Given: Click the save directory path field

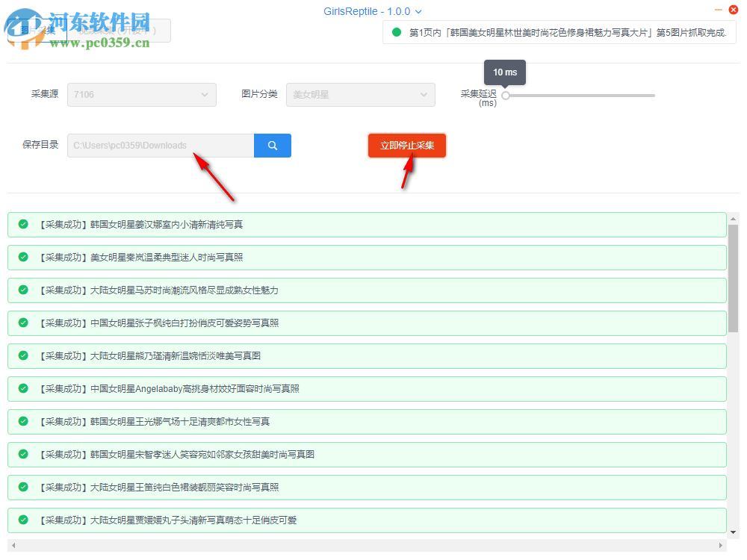Looking at the screenshot, I should [x=161, y=146].
